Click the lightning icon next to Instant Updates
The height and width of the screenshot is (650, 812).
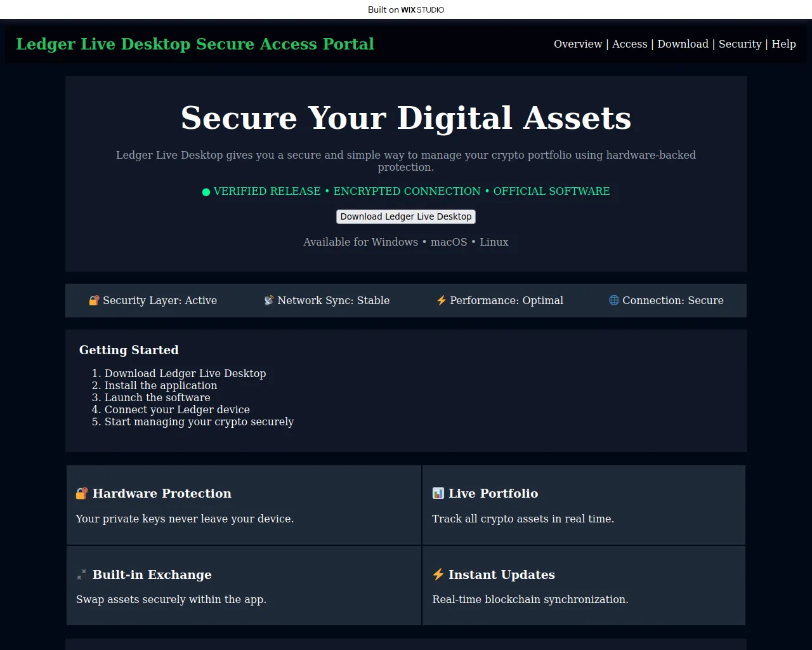[x=438, y=574]
